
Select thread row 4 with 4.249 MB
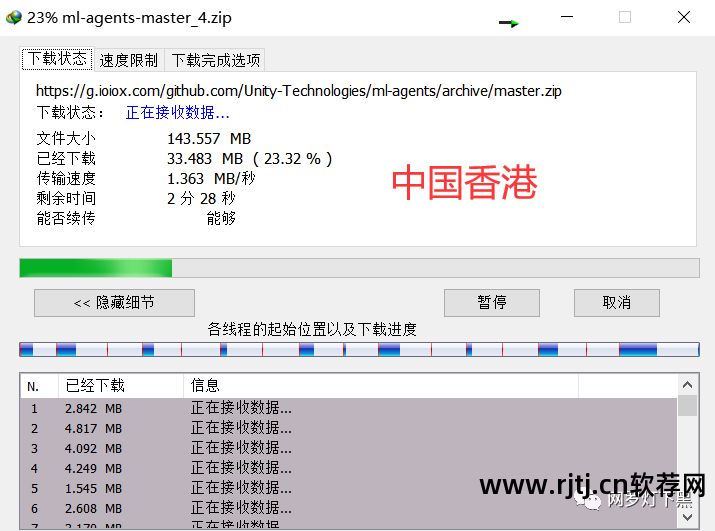[x=349, y=469]
